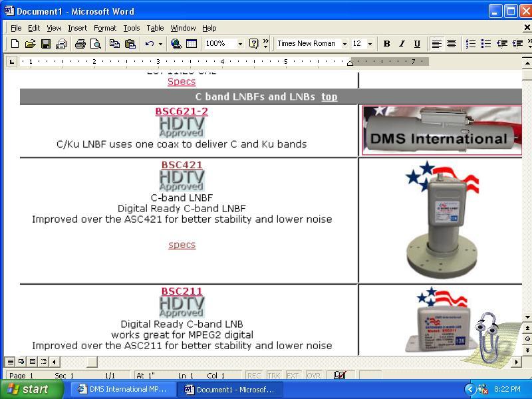This screenshot has height=399, width=532.
Task: Expand the Times New Roman font dropdown
Action: point(344,44)
